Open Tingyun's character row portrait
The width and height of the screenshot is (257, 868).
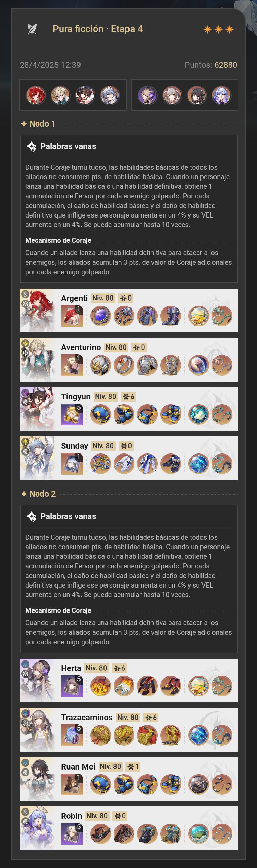(x=37, y=409)
